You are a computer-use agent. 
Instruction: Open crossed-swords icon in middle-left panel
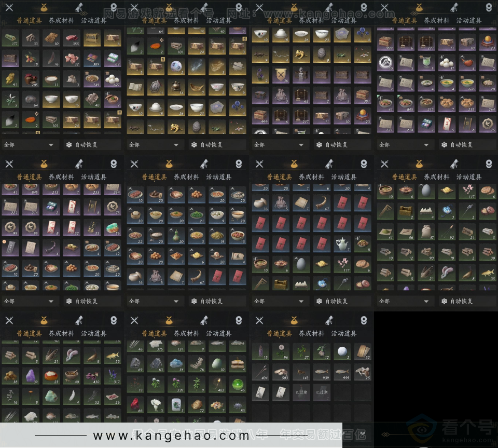coord(9,164)
